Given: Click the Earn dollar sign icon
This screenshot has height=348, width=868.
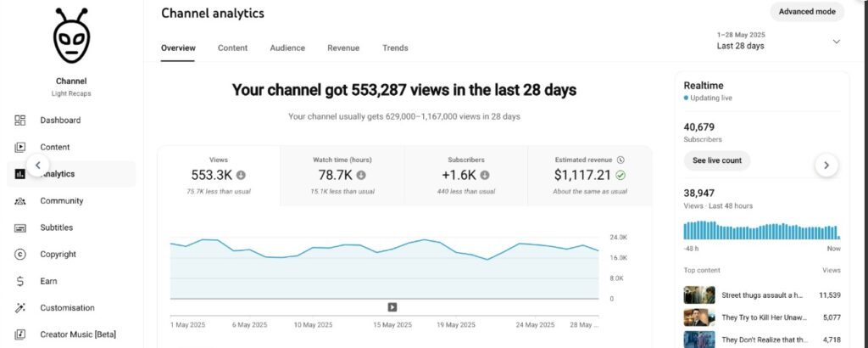Looking at the screenshot, I should [x=20, y=281].
